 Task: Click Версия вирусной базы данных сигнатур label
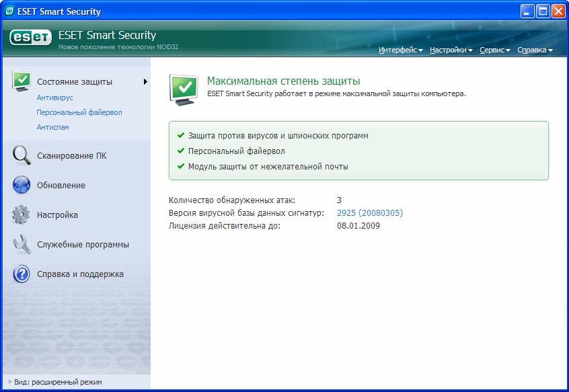246,213
